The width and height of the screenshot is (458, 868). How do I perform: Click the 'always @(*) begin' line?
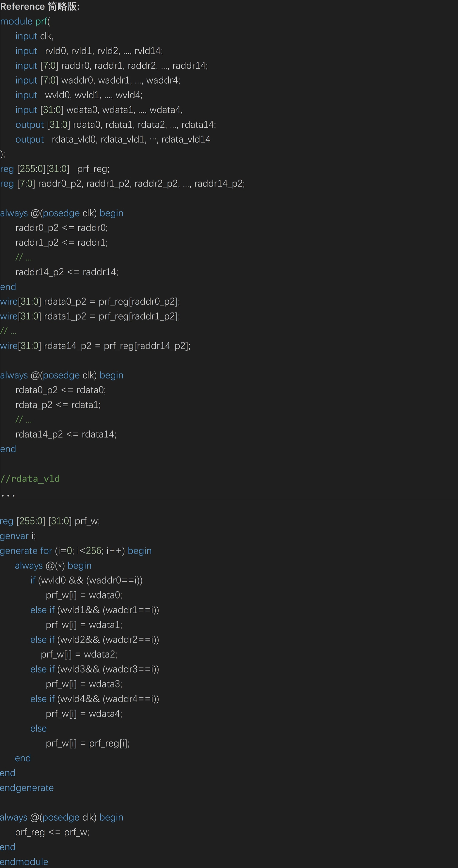coord(53,566)
